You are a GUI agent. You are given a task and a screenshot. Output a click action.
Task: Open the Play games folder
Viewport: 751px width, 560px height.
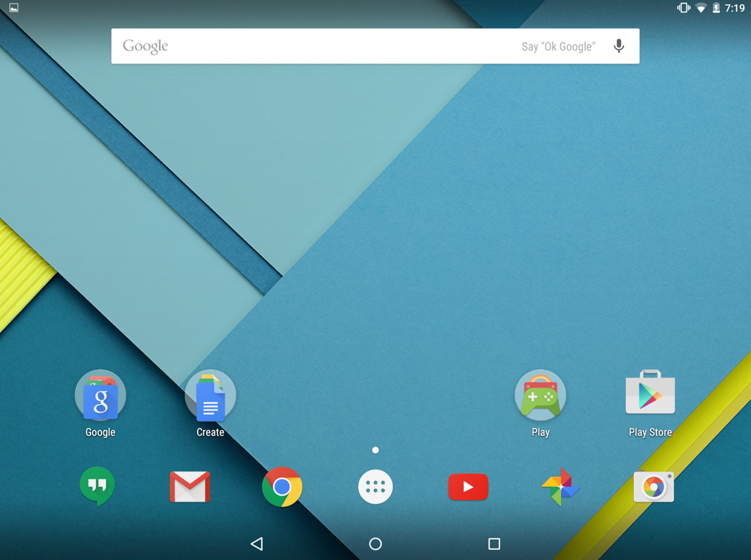pyautogui.click(x=540, y=395)
